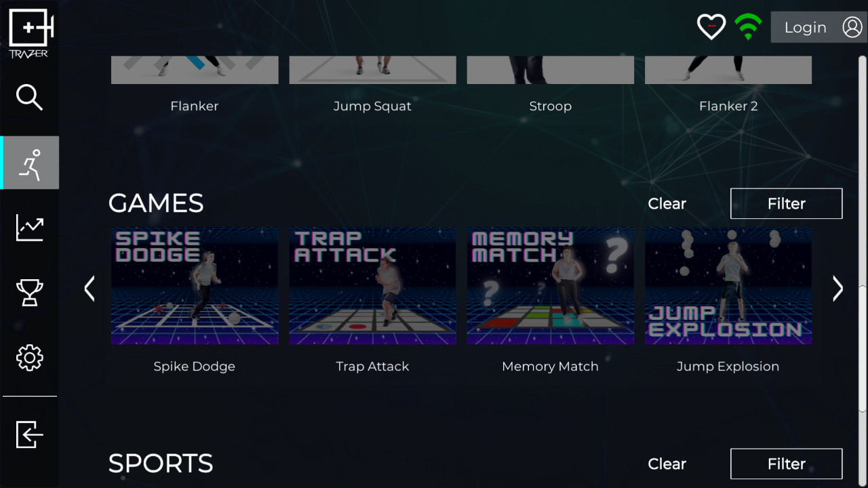
Task: Click the exit arrow sidebar icon
Action: [x=30, y=434]
